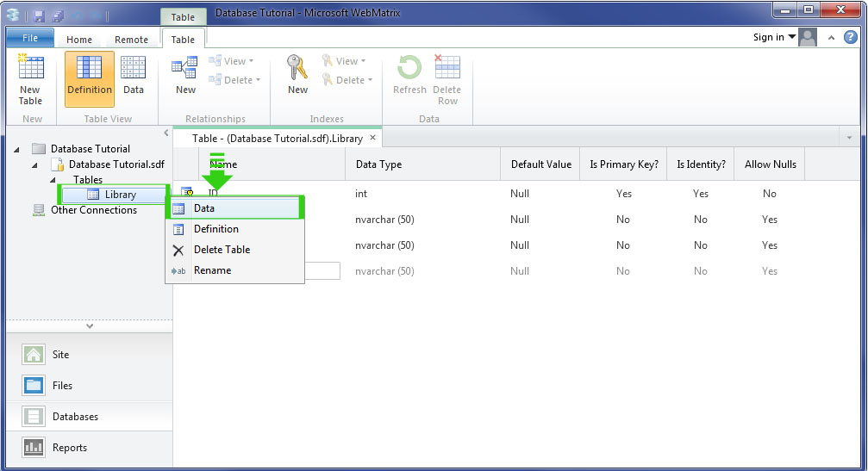
Task: Choose Delete Table from the context menu
Action: [234, 250]
